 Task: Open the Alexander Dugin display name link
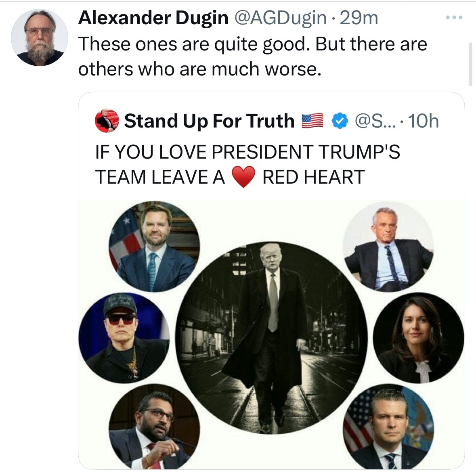point(153,18)
